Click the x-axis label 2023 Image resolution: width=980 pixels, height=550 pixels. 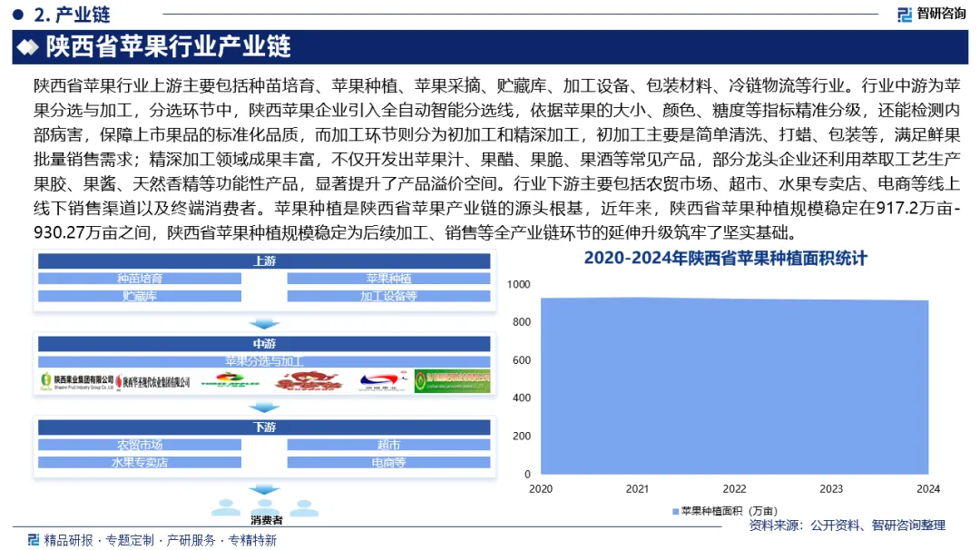tap(831, 489)
